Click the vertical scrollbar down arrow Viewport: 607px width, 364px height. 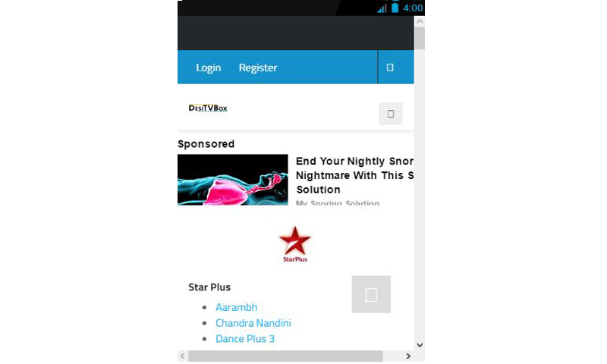[420, 345]
